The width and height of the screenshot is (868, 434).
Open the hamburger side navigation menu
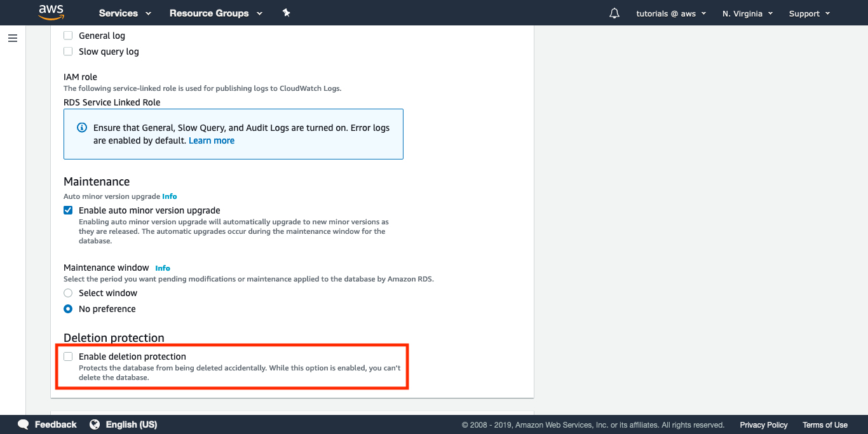(13, 38)
